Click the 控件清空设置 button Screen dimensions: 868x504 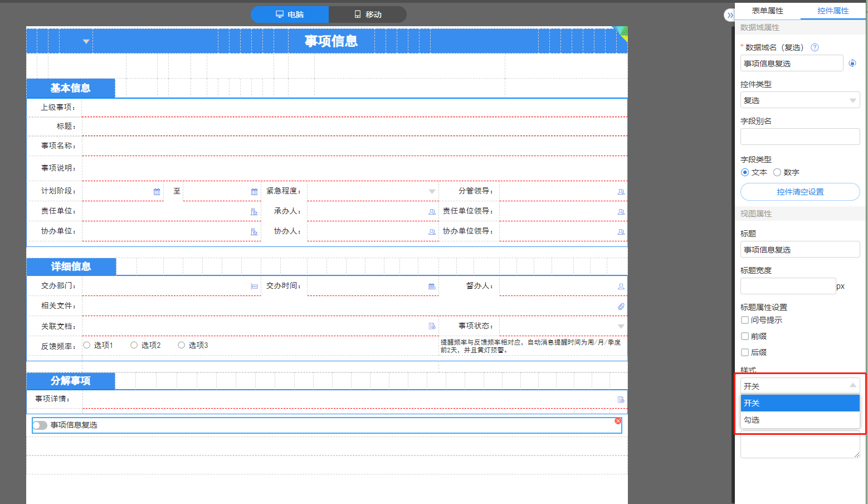tap(800, 192)
